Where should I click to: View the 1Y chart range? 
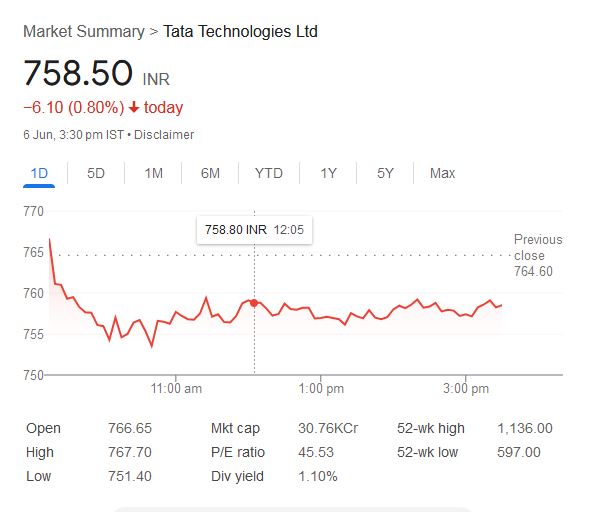coord(328,173)
